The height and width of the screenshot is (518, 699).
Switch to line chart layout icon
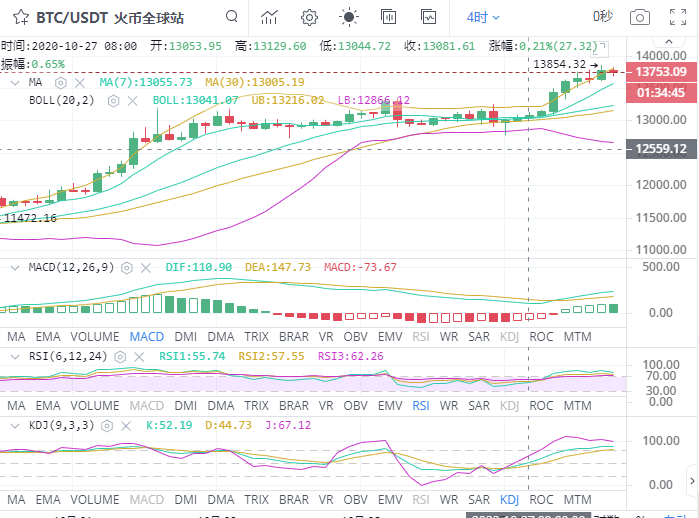point(428,17)
